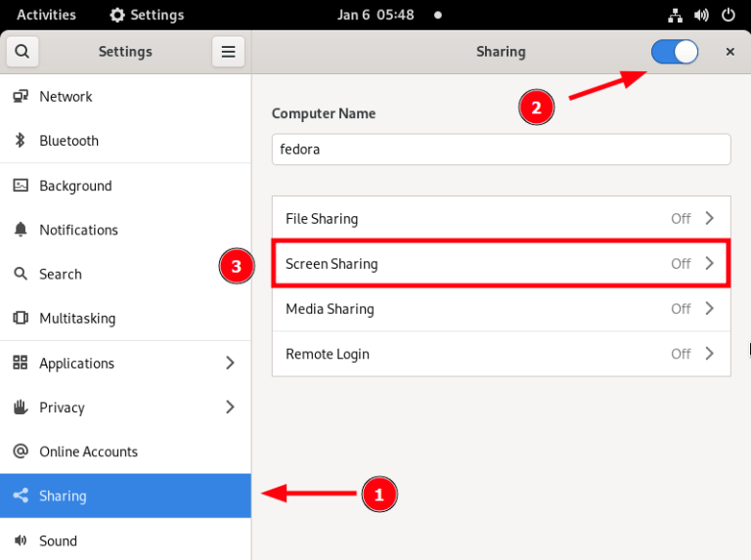The height and width of the screenshot is (560, 751).
Task: Select the Sharing share icon
Action: (21, 495)
